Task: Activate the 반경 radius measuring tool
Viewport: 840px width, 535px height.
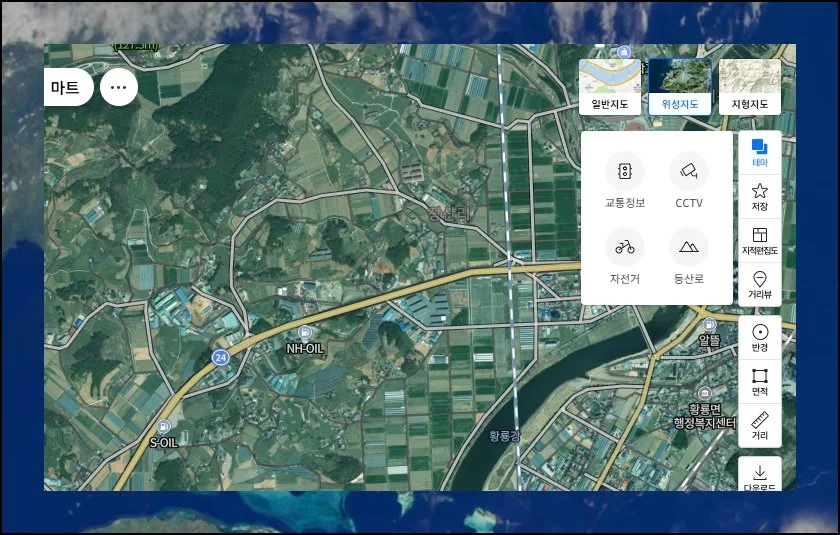Action: click(759, 337)
